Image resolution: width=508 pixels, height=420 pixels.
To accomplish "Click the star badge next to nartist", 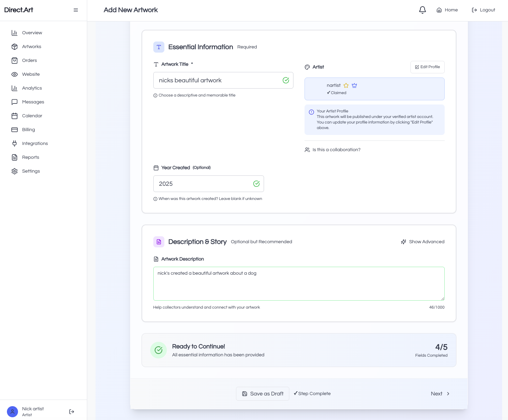I will pyautogui.click(x=346, y=85).
